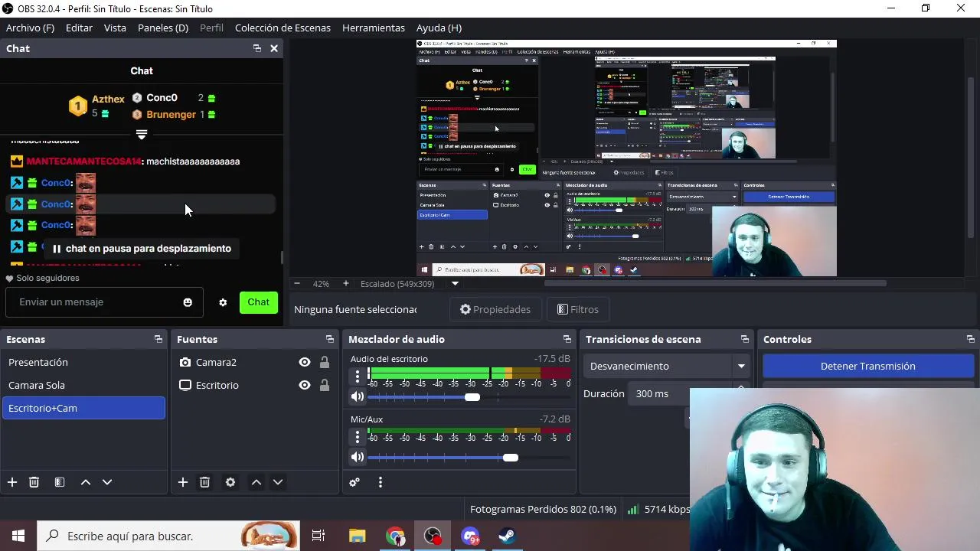The width and height of the screenshot is (980, 551).
Task: Open chat settings gear
Action: tap(223, 302)
